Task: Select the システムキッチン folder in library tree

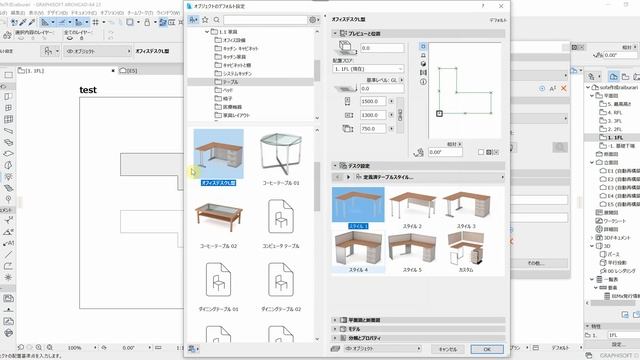Action: [x=233, y=73]
